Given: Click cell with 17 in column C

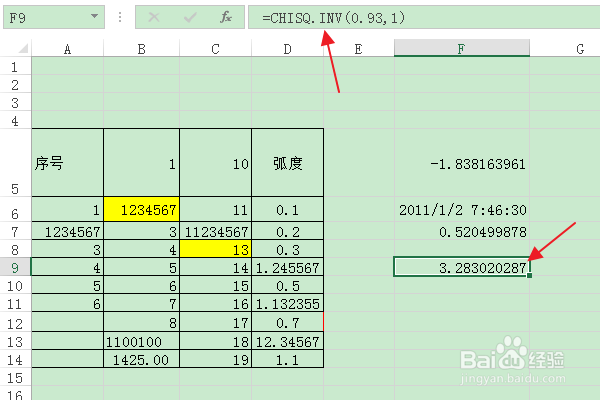Looking at the screenshot, I should coord(215,322).
